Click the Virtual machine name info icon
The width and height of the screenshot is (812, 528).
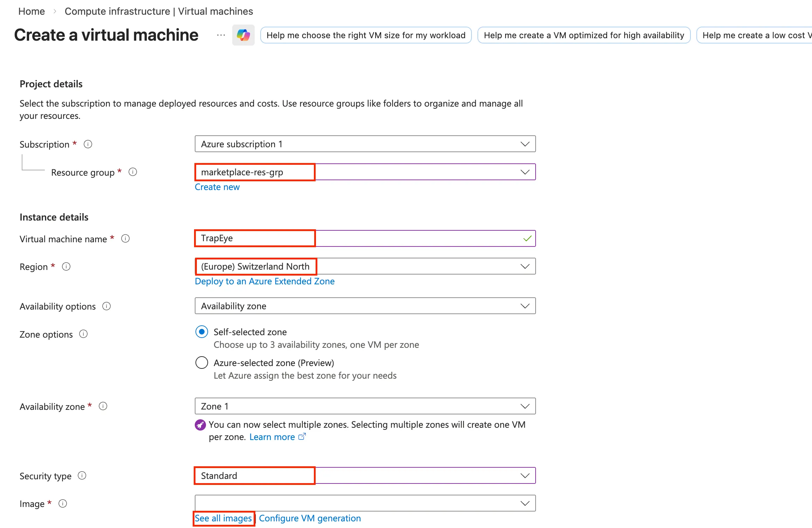click(x=126, y=238)
